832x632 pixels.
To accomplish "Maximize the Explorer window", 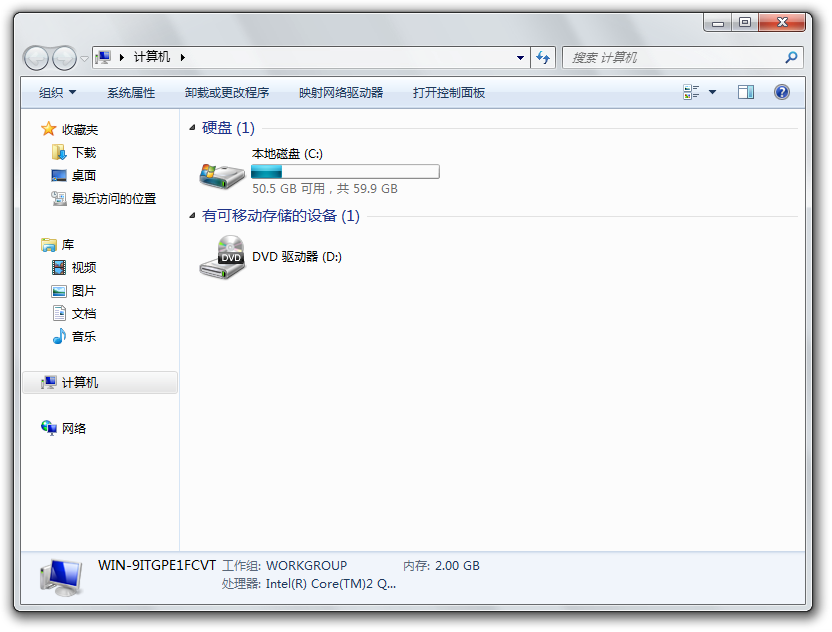I will tap(745, 22).
